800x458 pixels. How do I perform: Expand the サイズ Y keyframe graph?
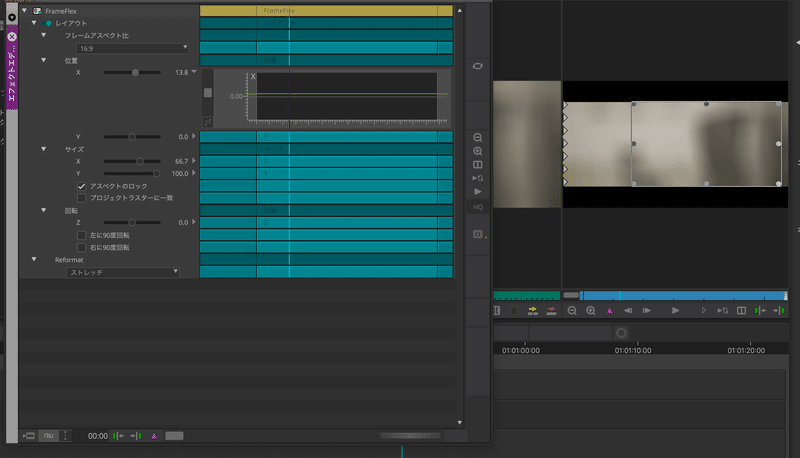(194, 173)
